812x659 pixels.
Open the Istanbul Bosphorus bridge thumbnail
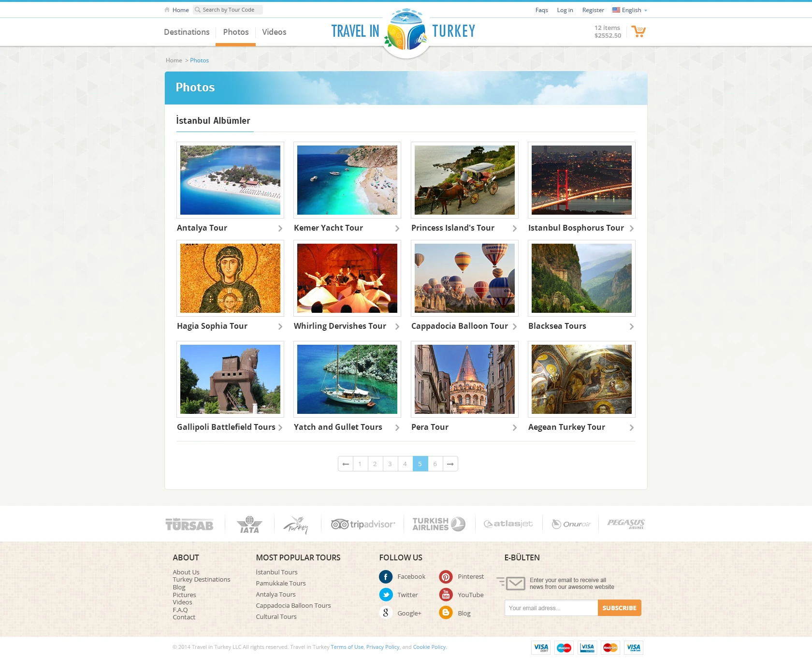click(581, 180)
